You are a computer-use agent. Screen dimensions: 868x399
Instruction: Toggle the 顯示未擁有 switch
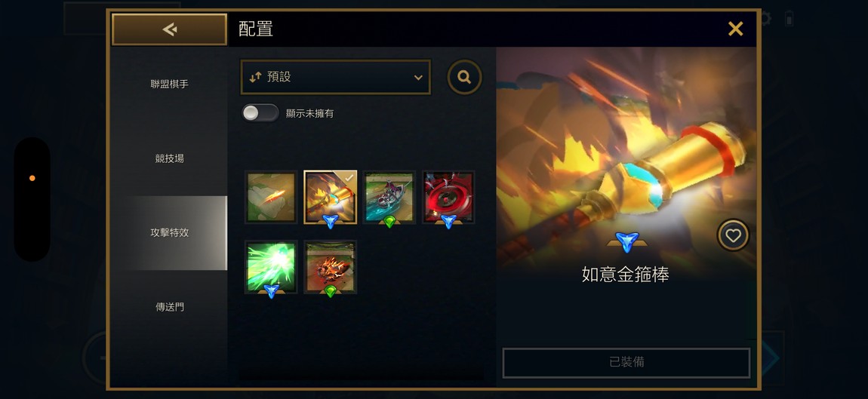[x=260, y=113]
